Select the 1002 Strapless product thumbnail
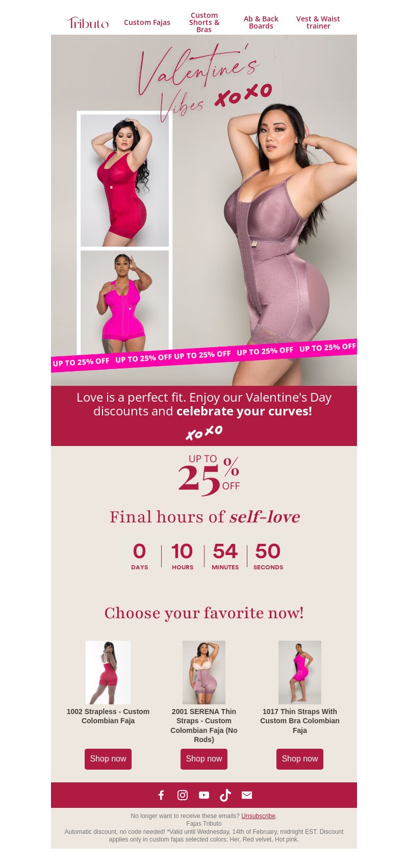Viewport: 408px width, 868px height. pyautogui.click(x=108, y=672)
